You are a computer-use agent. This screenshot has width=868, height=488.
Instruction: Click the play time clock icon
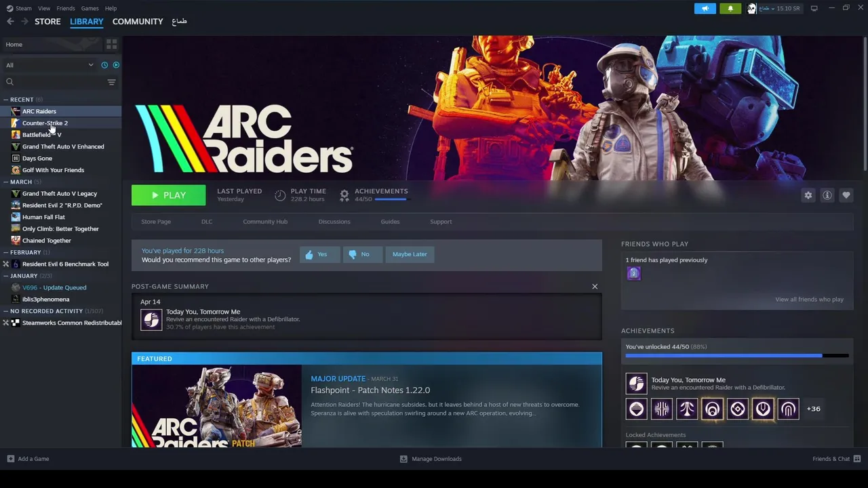click(280, 195)
